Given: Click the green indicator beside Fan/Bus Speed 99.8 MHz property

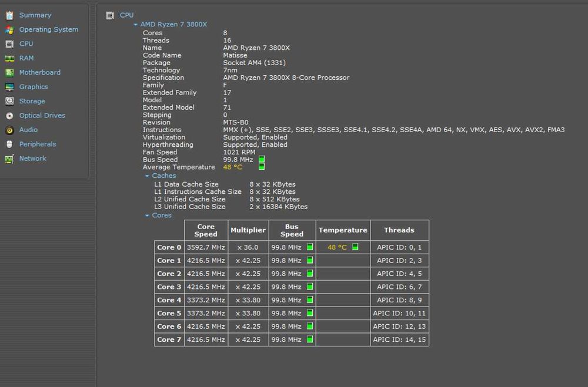Looking at the screenshot, I should click(x=262, y=160).
